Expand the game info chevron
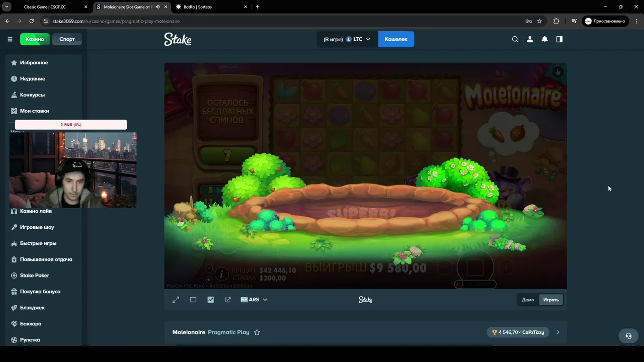The image size is (644, 362). pyautogui.click(x=558, y=332)
